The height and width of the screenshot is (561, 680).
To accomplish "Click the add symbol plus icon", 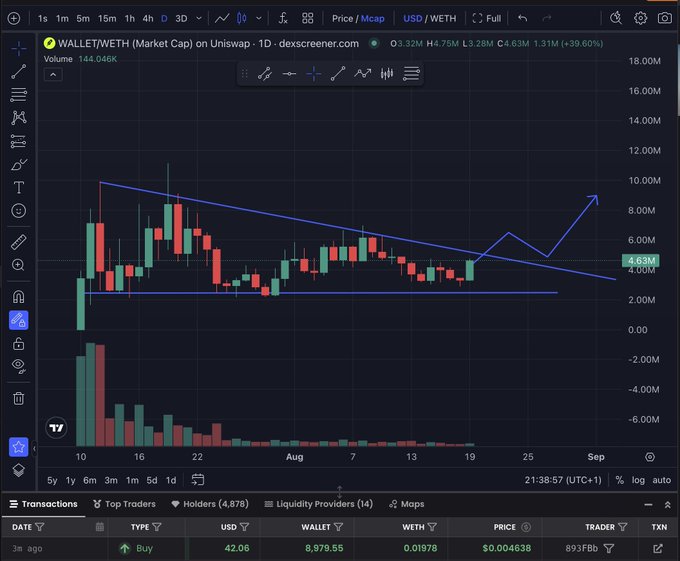I will tap(14, 18).
